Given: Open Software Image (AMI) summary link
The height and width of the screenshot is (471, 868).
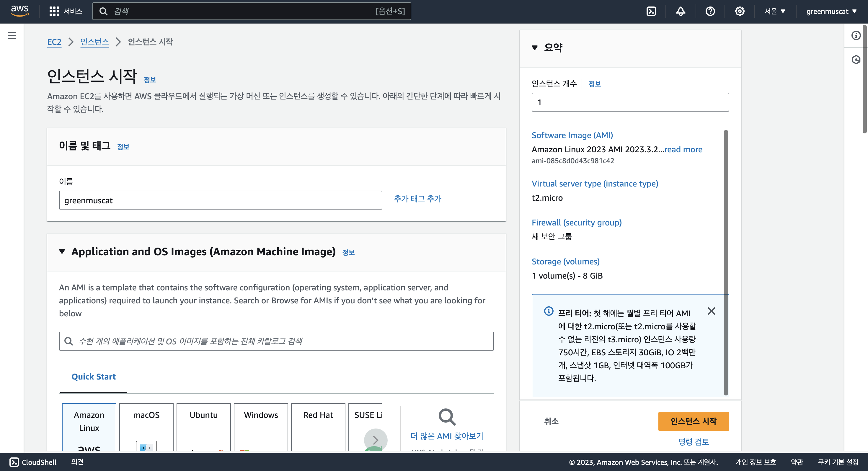Looking at the screenshot, I should coord(572,135).
